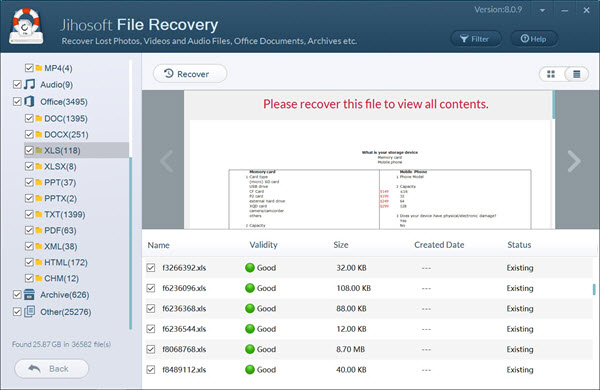Click the MP4 folder icon
The height and width of the screenshot is (390, 600).
click(39, 68)
